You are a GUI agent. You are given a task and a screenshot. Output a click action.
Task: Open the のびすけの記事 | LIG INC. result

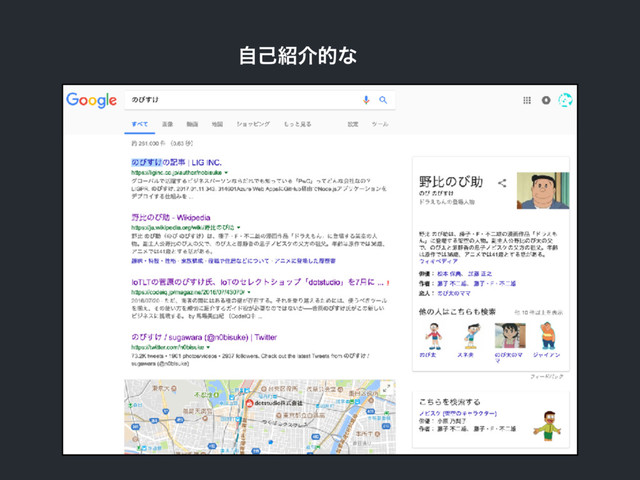[x=176, y=162]
